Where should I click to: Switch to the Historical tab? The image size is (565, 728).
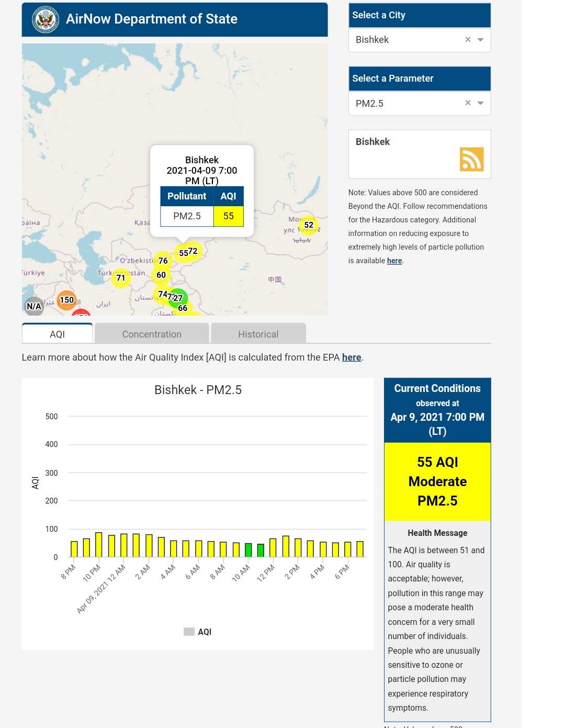tap(258, 334)
